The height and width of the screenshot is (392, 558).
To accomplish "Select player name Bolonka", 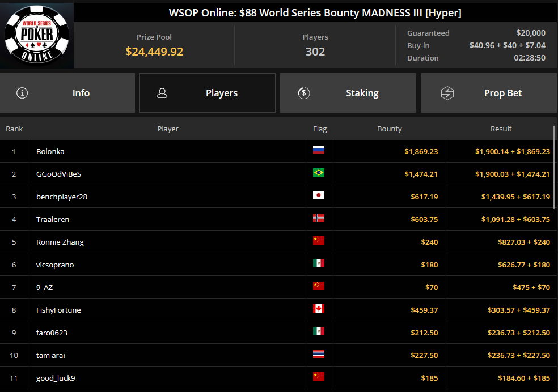I will (50, 151).
